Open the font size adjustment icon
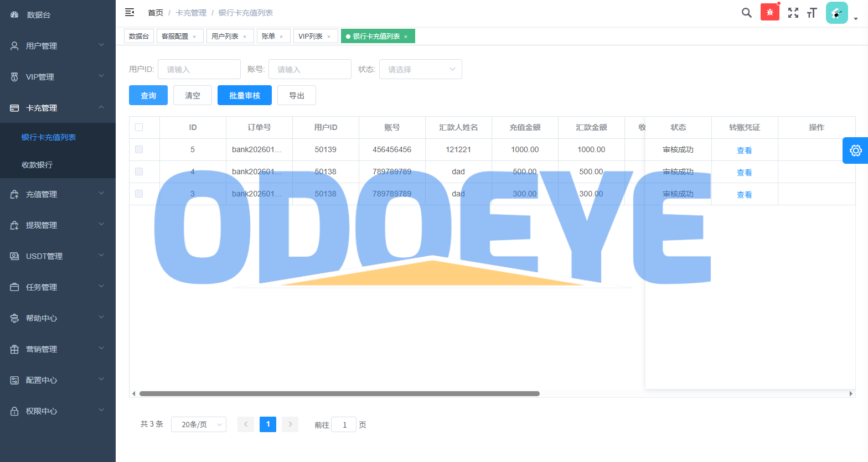The height and width of the screenshot is (462, 868). coord(812,13)
